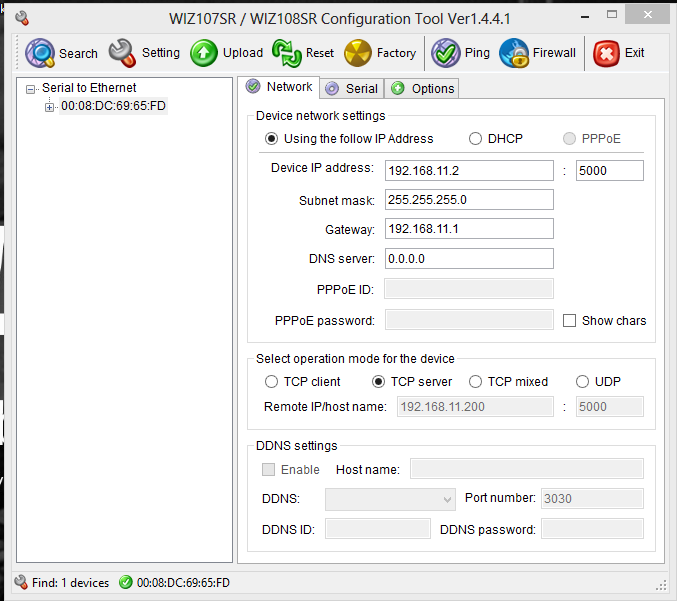Click the green Upload arrow icon

204,53
